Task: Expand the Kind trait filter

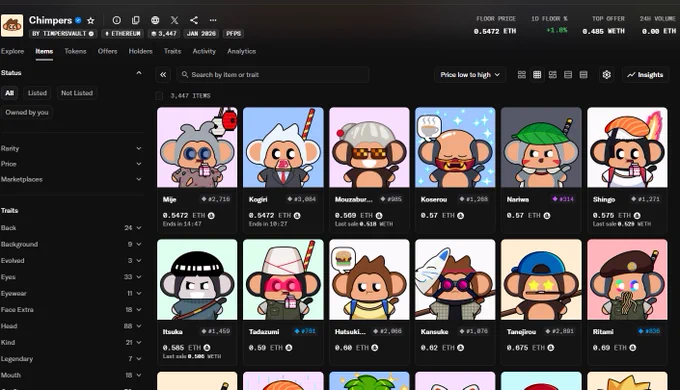Action: coord(72,342)
